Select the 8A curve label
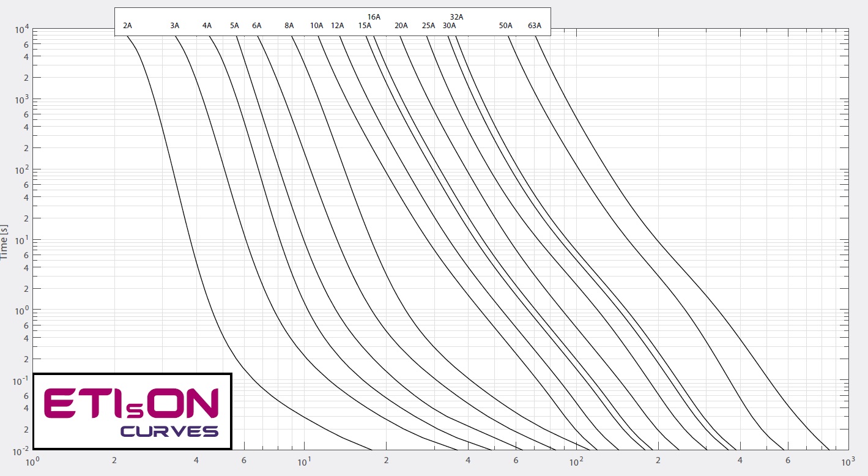 tap(289, 26)
